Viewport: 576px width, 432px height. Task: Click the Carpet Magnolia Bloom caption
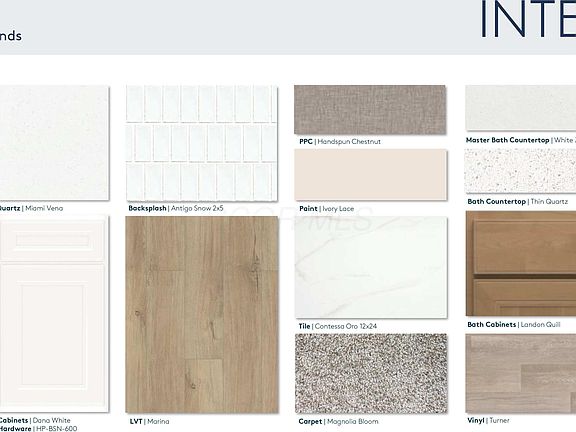point(338,421)
